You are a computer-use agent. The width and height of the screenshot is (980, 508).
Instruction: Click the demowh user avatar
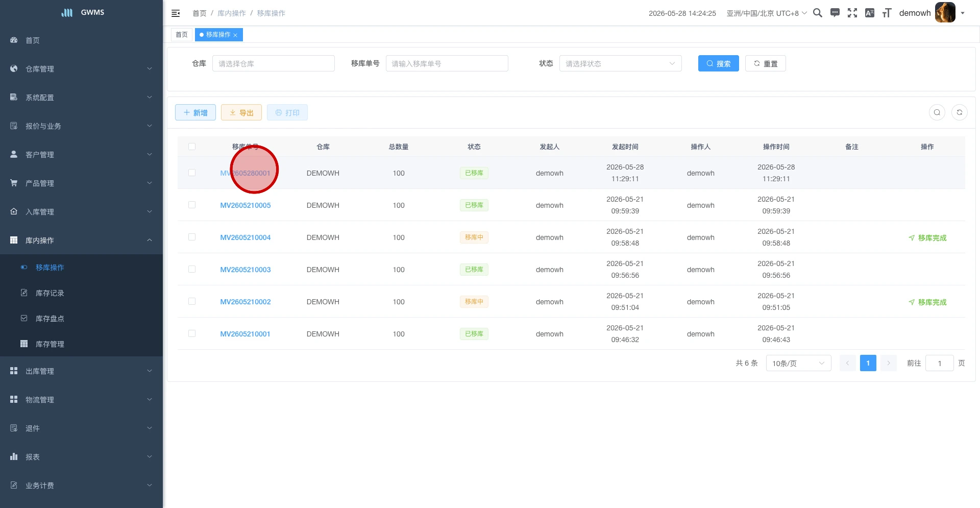[945, 13]
